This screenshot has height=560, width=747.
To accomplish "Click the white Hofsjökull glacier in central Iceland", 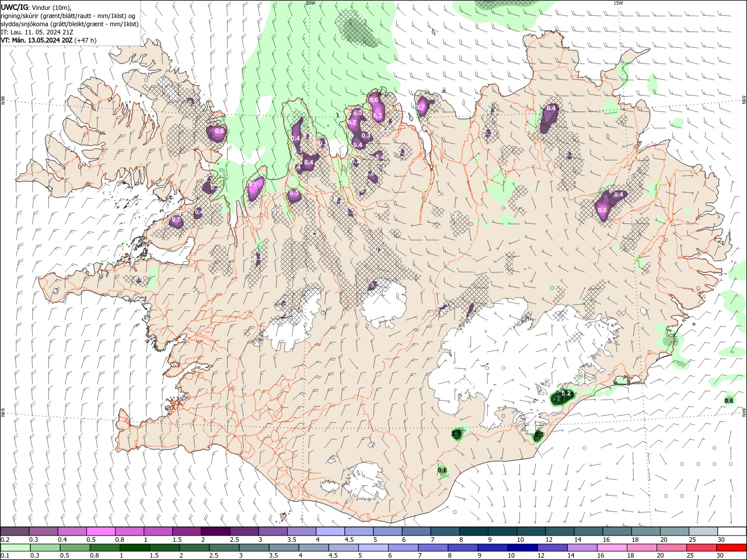I will click(x=383, y=303).
